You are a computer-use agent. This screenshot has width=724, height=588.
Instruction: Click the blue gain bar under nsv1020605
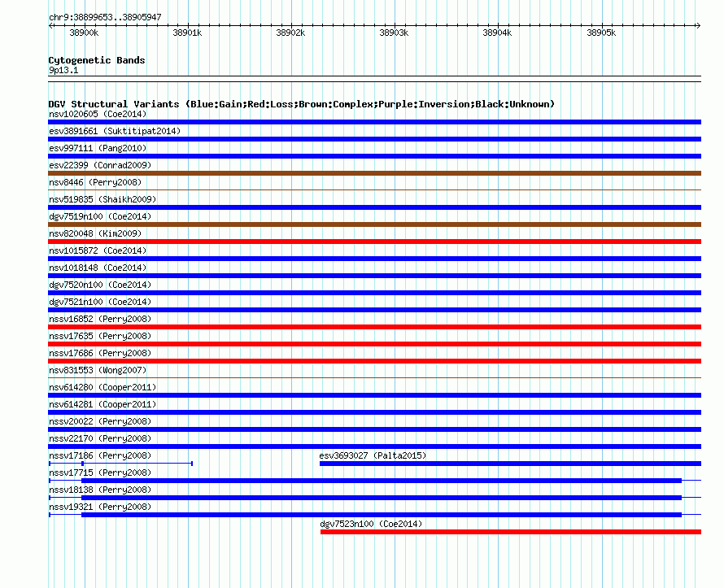(374, 122)
